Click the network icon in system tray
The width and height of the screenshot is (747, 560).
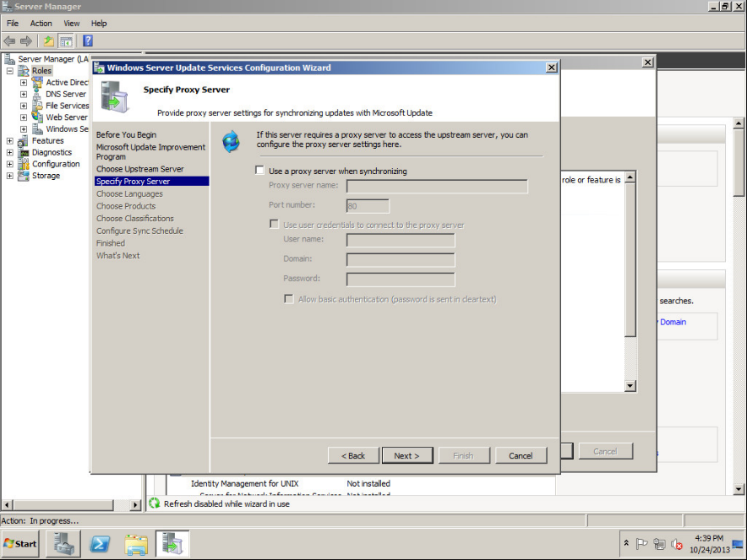click(660, 544)
